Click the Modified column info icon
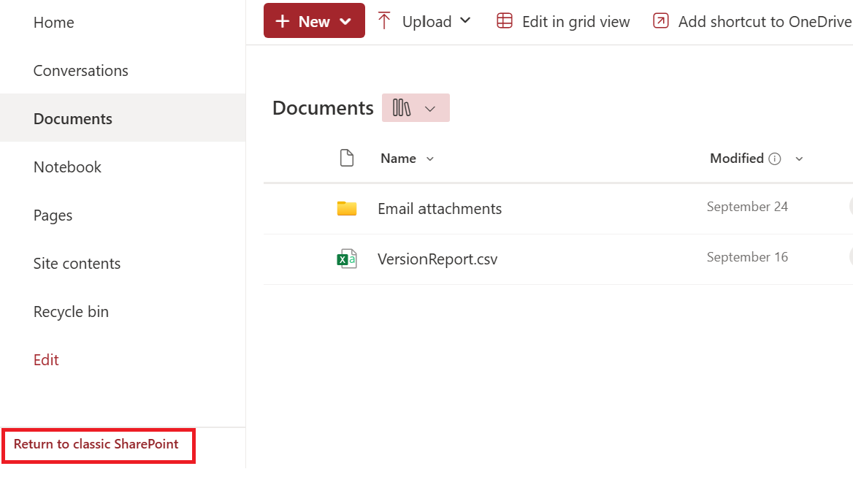 click(775, 159)
